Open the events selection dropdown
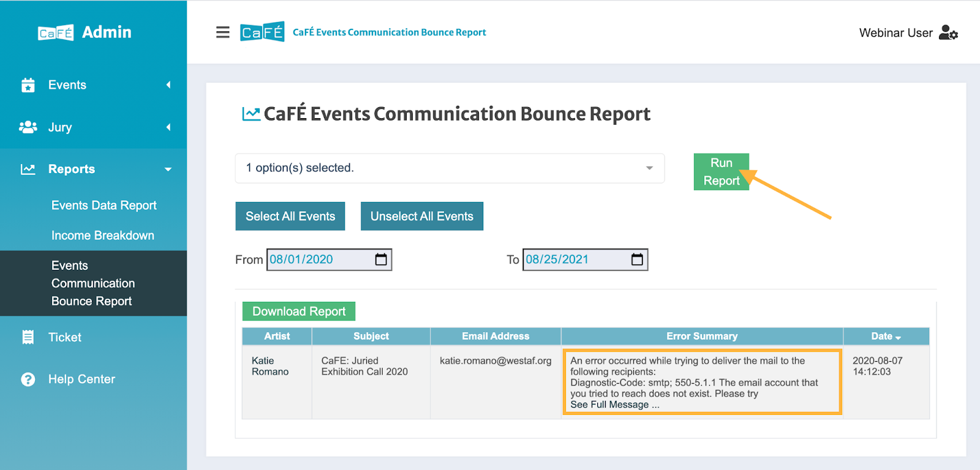Screen dimensions: 980x470 tap(450, 168)
